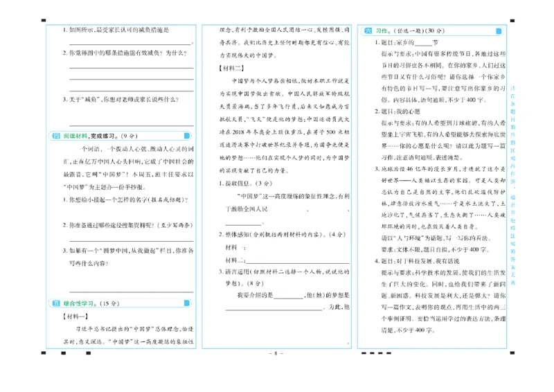Viewport: 554px width, 392px height.
Task: Click the line 请以"人与环境"为话题
Action: 436,238
